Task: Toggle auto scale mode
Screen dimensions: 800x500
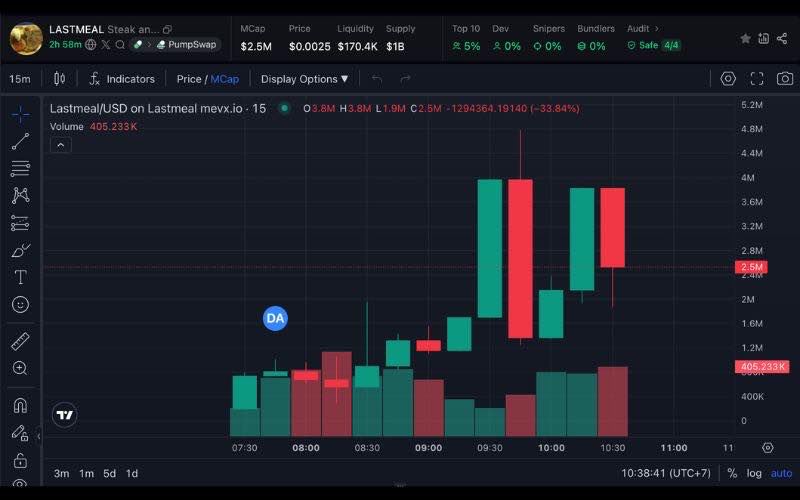Action: click(x=781, y=473)
